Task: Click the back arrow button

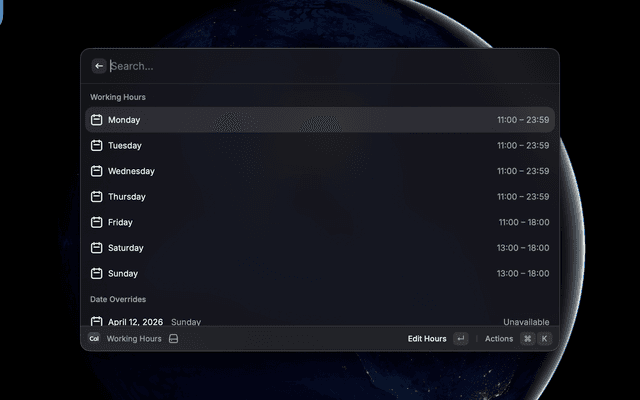Action: point(99,66)
